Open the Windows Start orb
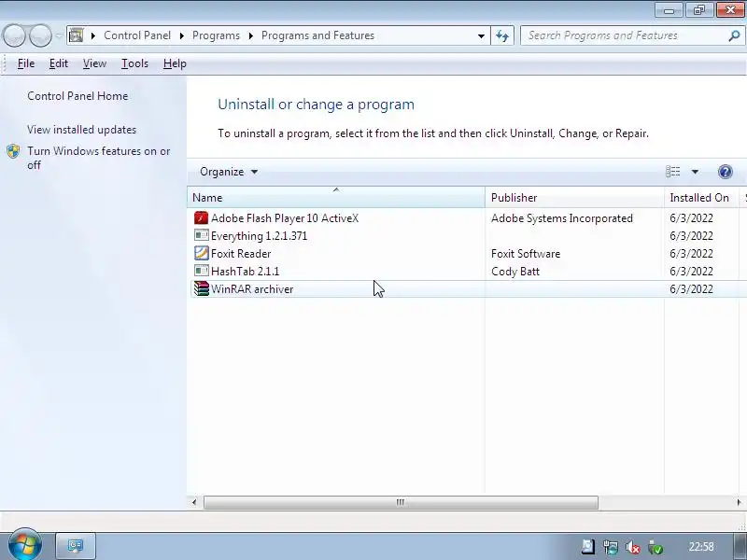Screen dimensions: 747x560 click(x=25, y=545)
